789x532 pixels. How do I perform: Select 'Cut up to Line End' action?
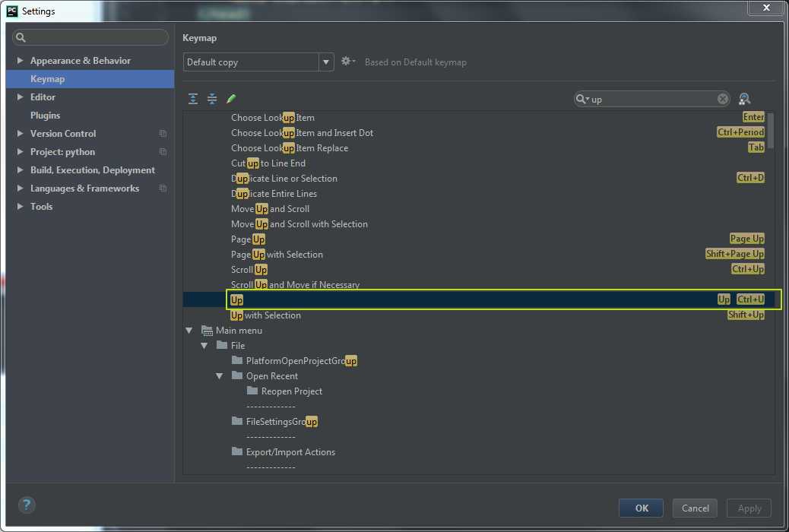point(268,163)
